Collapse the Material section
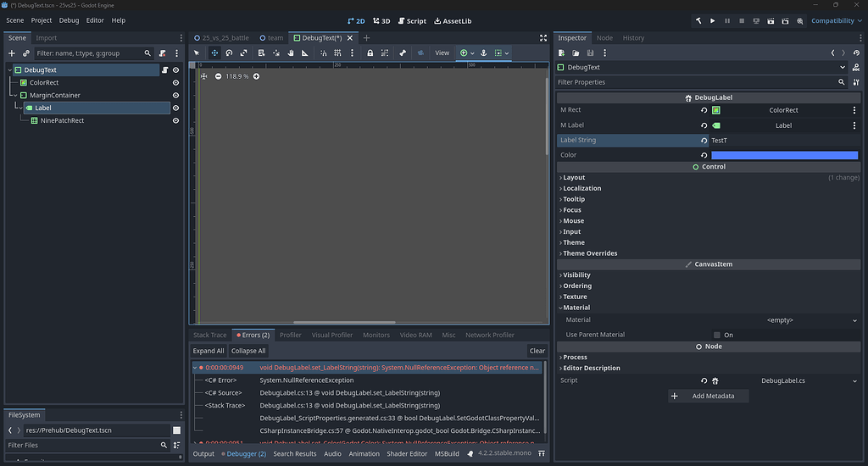Screen dimensions: 868x466 (576, 308)
